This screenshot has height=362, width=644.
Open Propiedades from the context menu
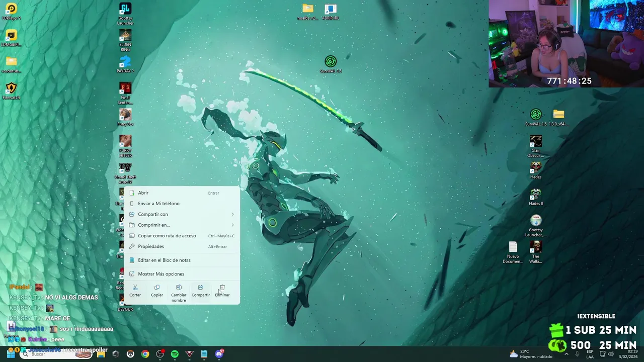(182, 246)
